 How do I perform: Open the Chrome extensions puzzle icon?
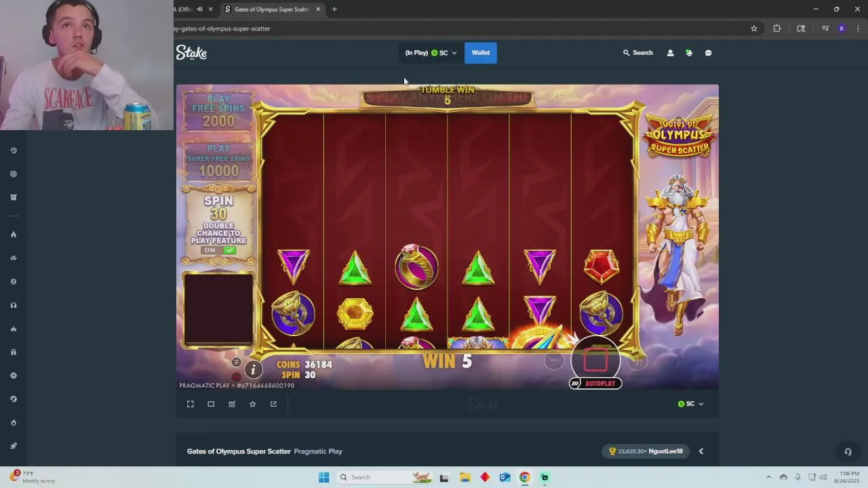pos(777,28)
